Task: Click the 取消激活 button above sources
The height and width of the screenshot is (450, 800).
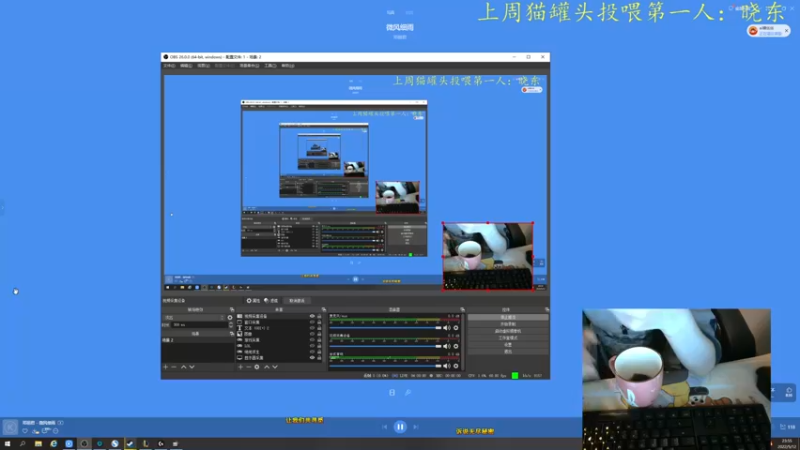Action: tap(297, 301)
